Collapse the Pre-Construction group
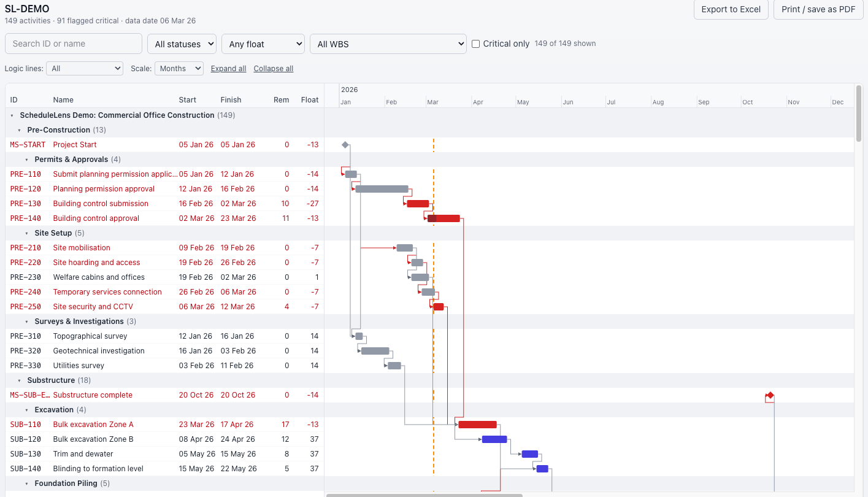Image resolution: width=868 pixels, height=497 pixels. tap(19, 130)
